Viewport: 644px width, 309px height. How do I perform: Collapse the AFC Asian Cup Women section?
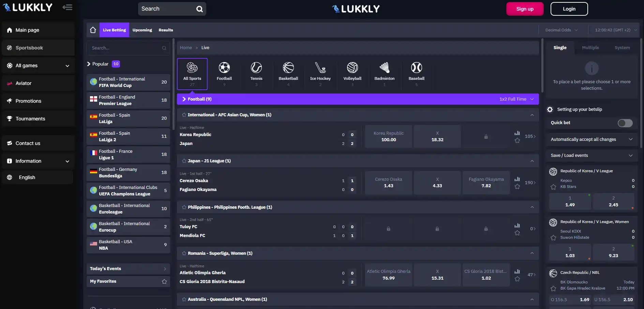click(532, 115)
